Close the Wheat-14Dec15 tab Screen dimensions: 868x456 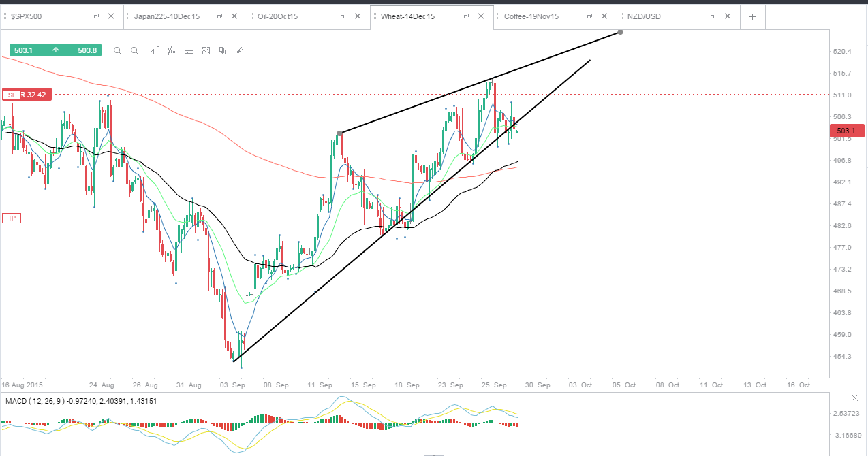point(480,16)
